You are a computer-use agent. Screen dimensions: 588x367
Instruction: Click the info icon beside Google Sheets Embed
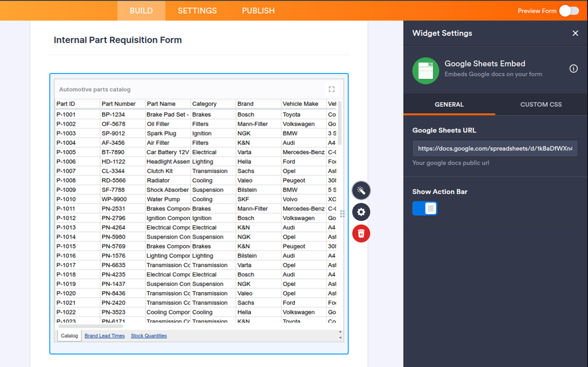pyautogui.click(x=573, y=69)
